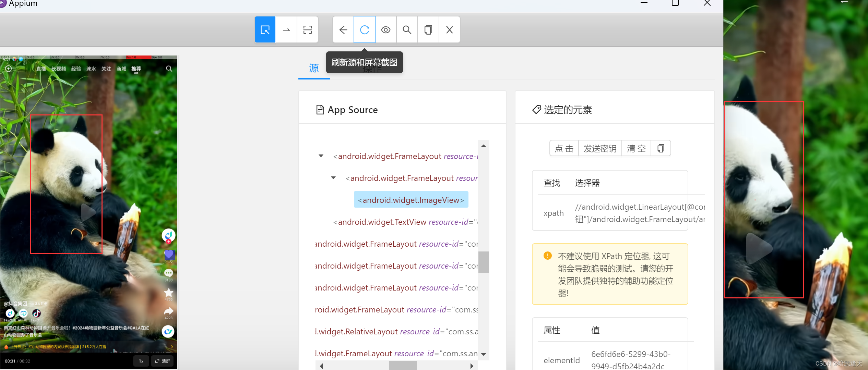Select the element picker tool

[x=265, y=30]
